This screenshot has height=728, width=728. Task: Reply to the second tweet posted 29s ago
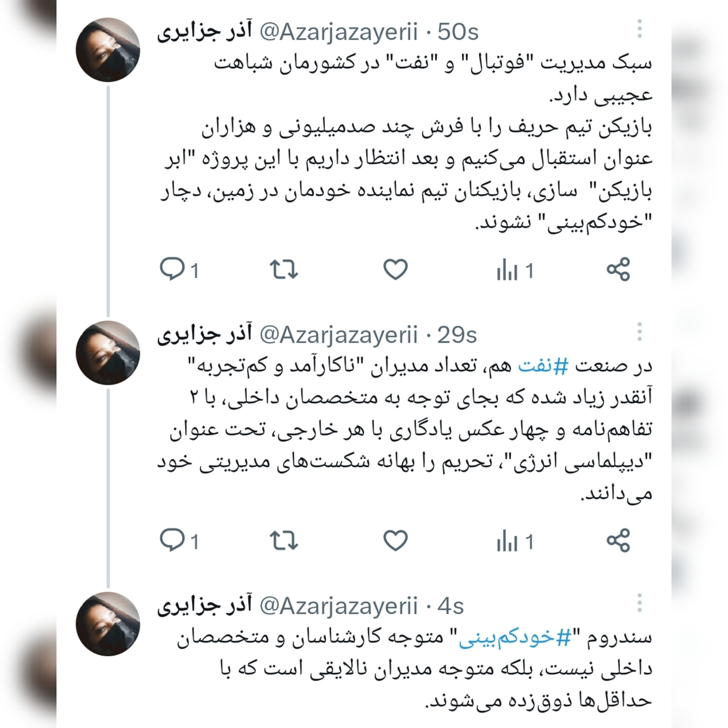coord(179,540)
